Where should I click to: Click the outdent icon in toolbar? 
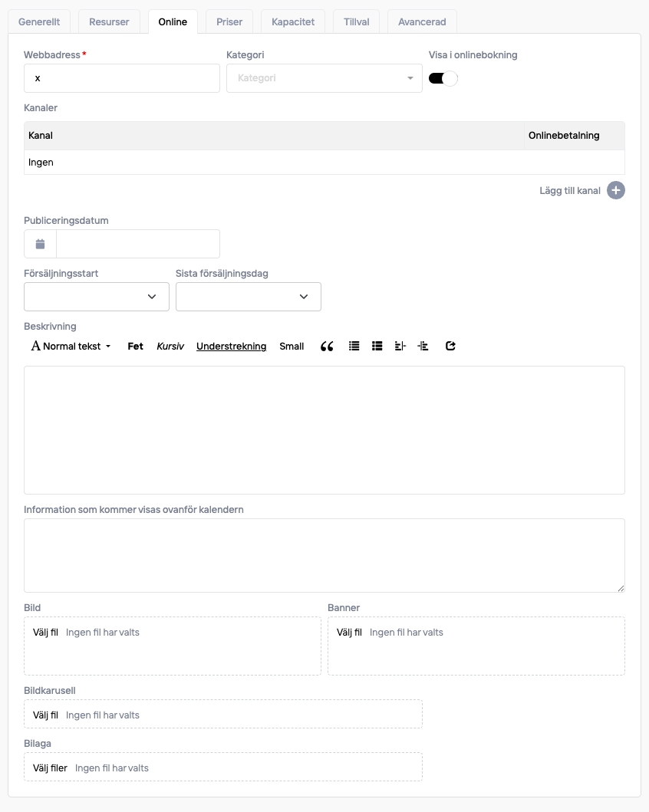tap(400, 347)
